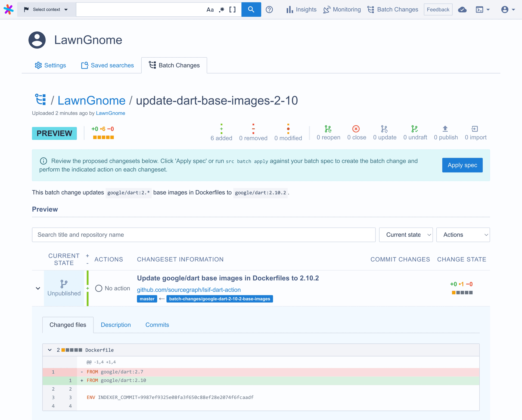Open the Saved searches tab
The image size is (522, 420).
(x=107, y=65)
